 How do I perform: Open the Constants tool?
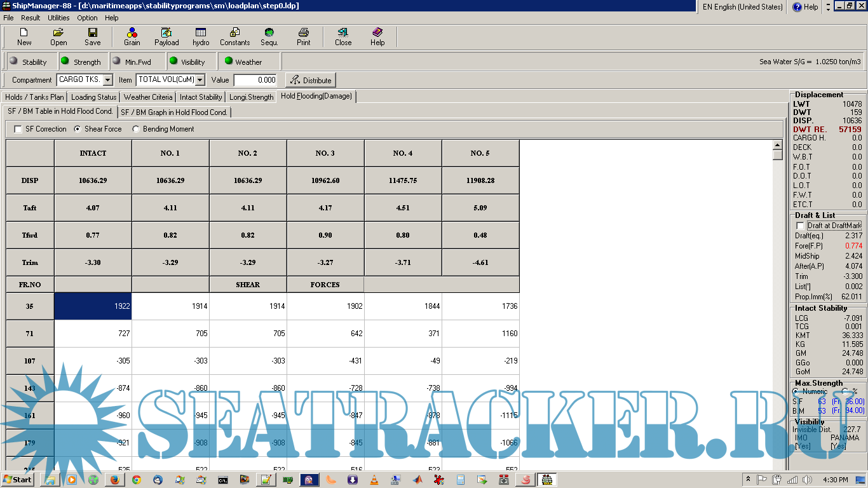click(234, 37)
